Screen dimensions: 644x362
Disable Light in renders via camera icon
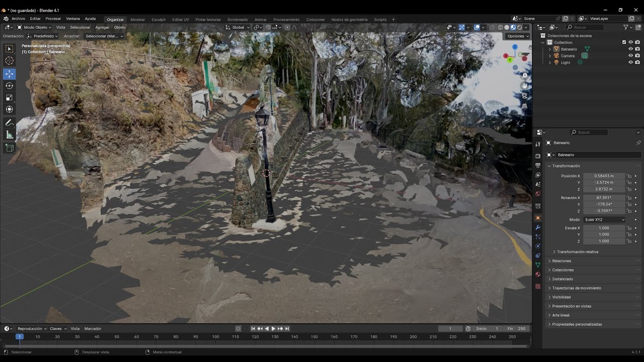(637, 62)
